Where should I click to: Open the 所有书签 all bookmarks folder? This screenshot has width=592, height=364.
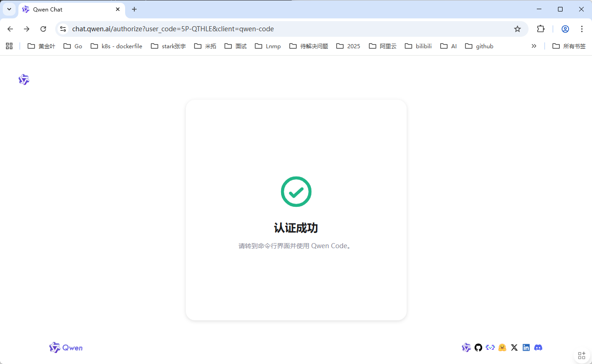coord(569,46)
